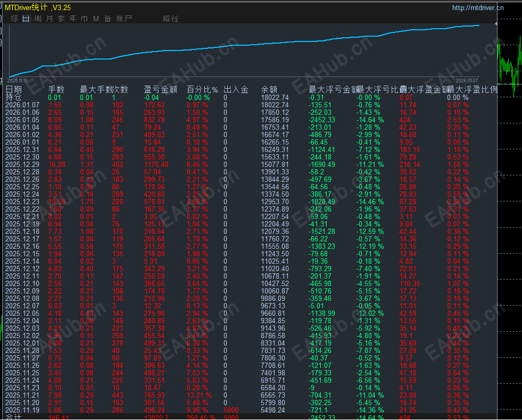Click the 2025.11.19 row date
This screenshot has height=420, width=522.
tap(22, 410)
